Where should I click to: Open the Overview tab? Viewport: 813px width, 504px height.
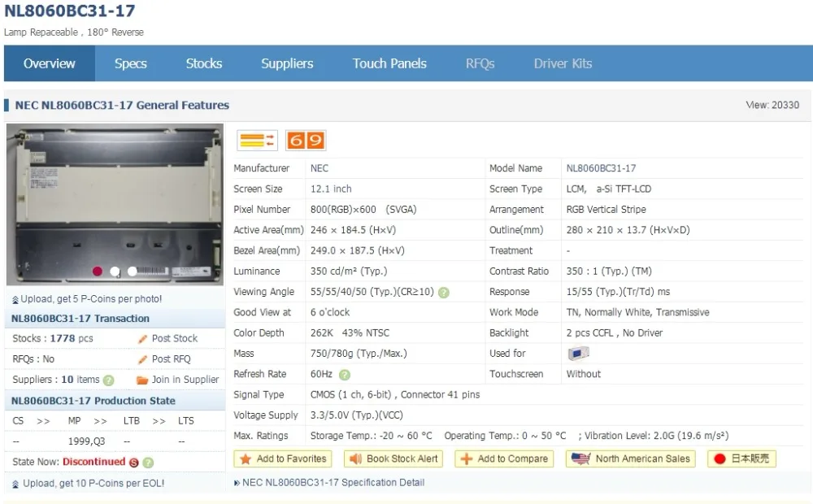point(50,63)
